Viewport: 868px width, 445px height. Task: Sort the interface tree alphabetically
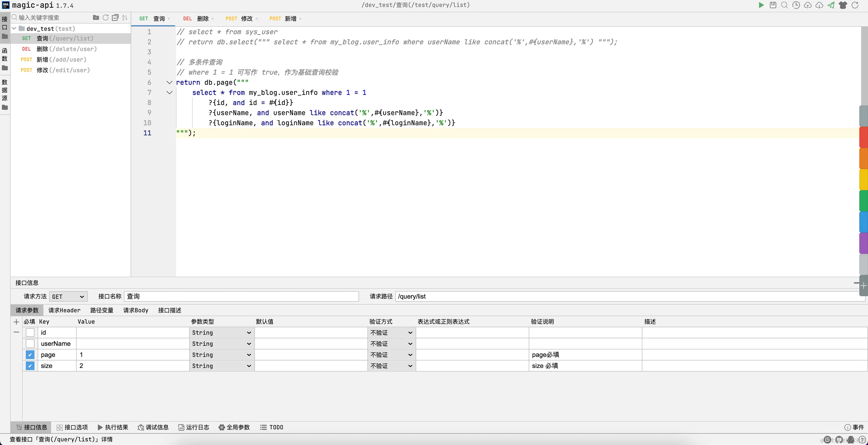click(x=125, y=17)
